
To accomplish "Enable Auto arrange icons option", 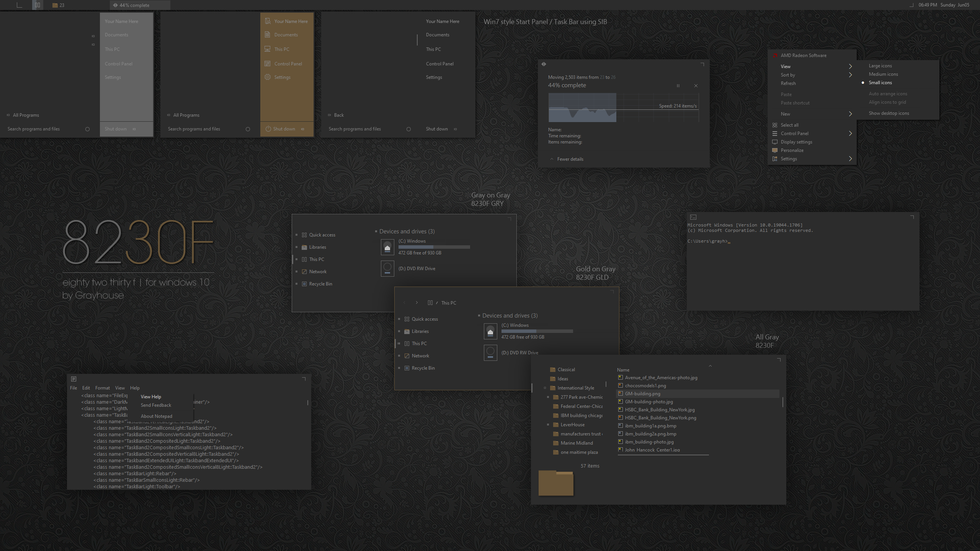I will [888, 94].
